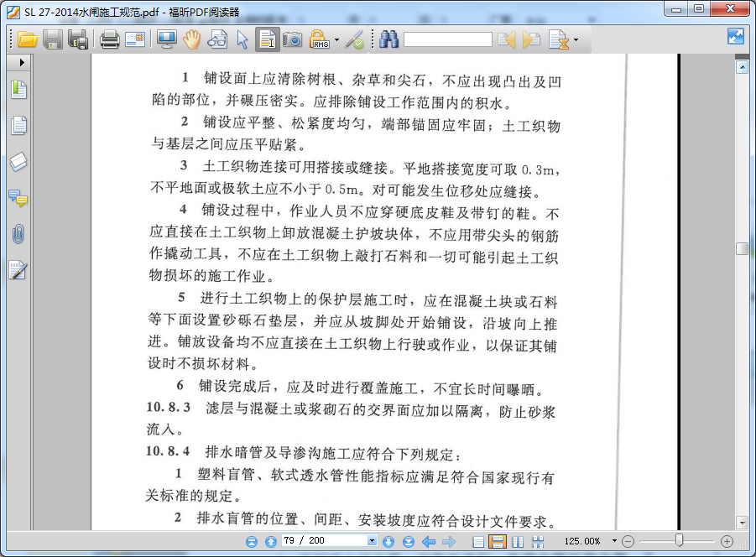Open the Signatures panel icon

coord(18,270)
